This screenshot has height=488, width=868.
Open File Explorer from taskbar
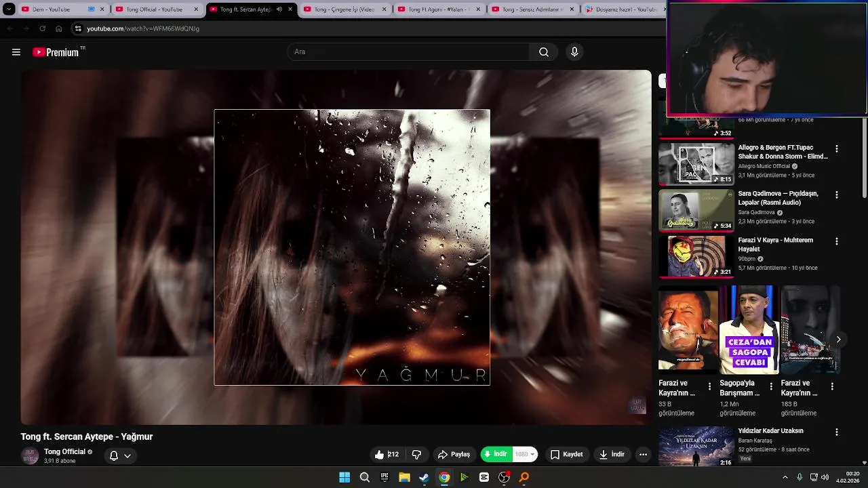click(x=404, y=477)
